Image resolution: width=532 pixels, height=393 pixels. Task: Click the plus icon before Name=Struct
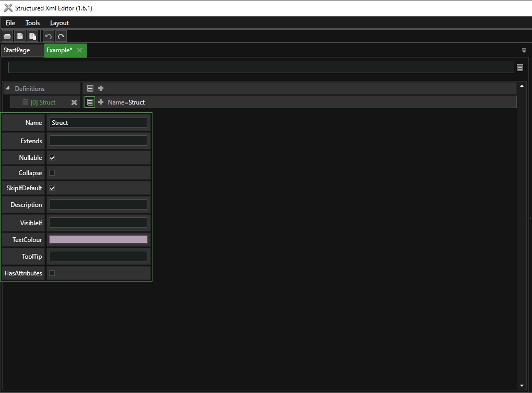click(x=101, y=102)
